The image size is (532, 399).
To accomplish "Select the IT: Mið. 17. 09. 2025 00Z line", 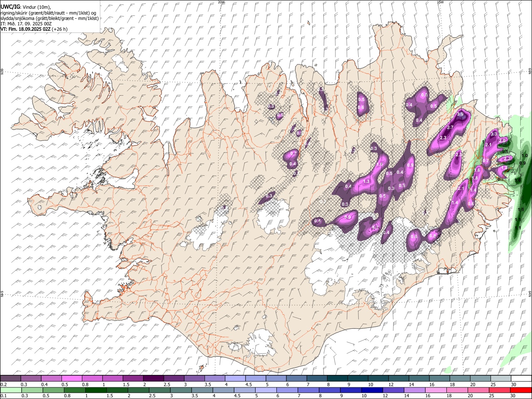I will pos(26,24).
